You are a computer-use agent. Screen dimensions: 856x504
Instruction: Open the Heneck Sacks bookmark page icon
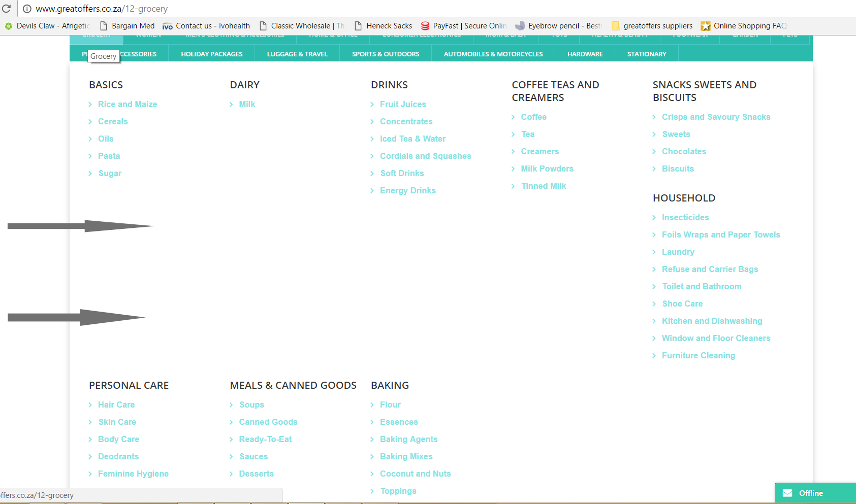[358, 26]
